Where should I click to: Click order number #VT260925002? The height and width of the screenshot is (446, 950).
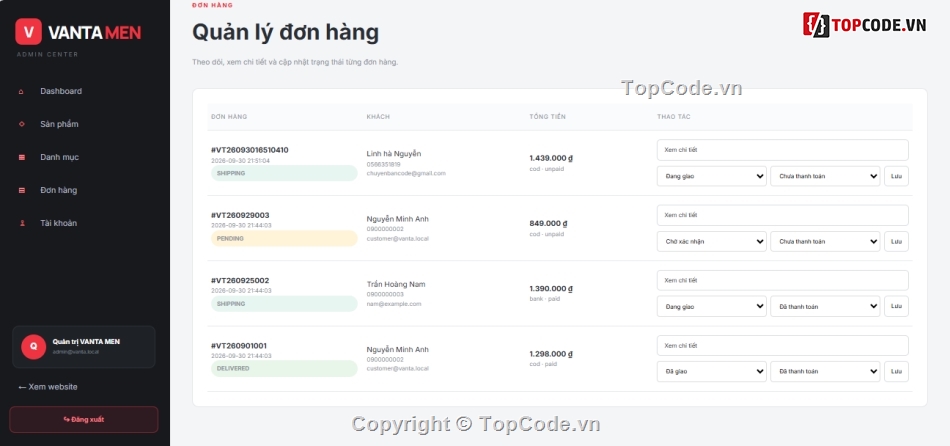(x=240, y=281)
